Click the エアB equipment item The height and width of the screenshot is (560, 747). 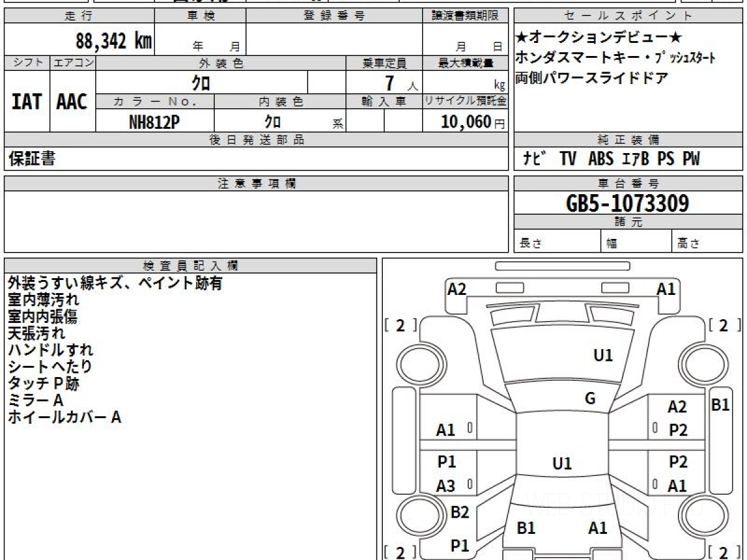click(635, 159)
